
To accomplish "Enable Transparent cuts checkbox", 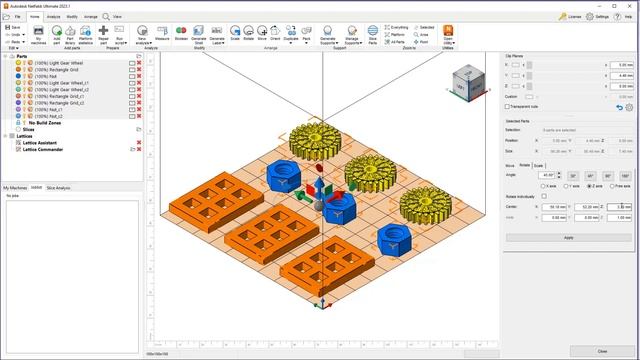I will tap(507, 107).
